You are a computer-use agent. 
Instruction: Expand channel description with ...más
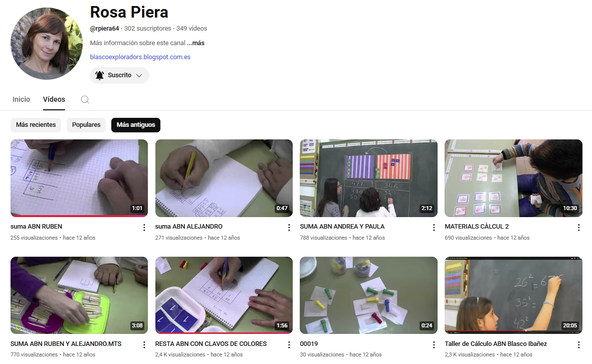point(195,43)
